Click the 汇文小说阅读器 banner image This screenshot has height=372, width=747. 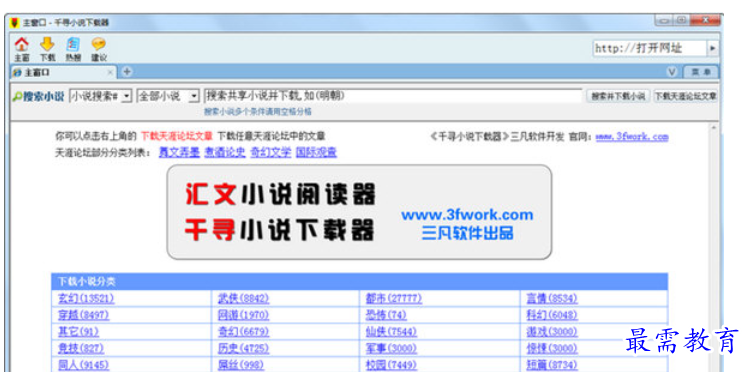point(359,212)
